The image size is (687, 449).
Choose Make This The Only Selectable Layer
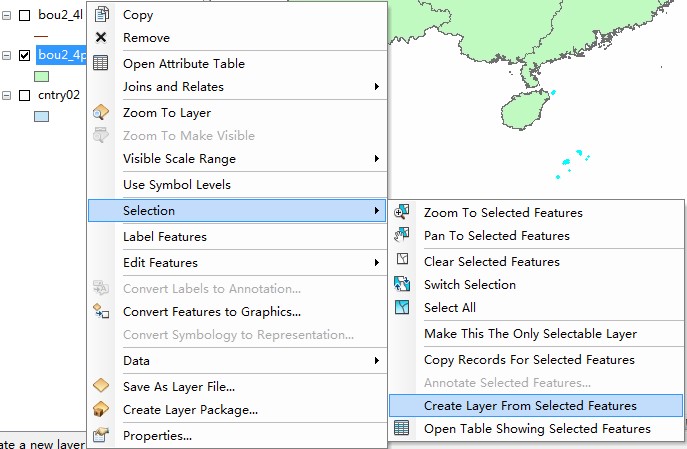tap(536, 333)
